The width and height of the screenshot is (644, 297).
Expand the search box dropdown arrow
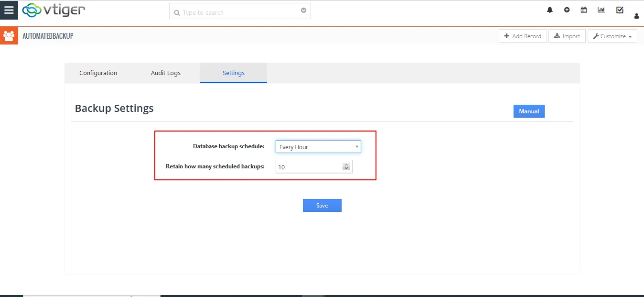point(303,11)
